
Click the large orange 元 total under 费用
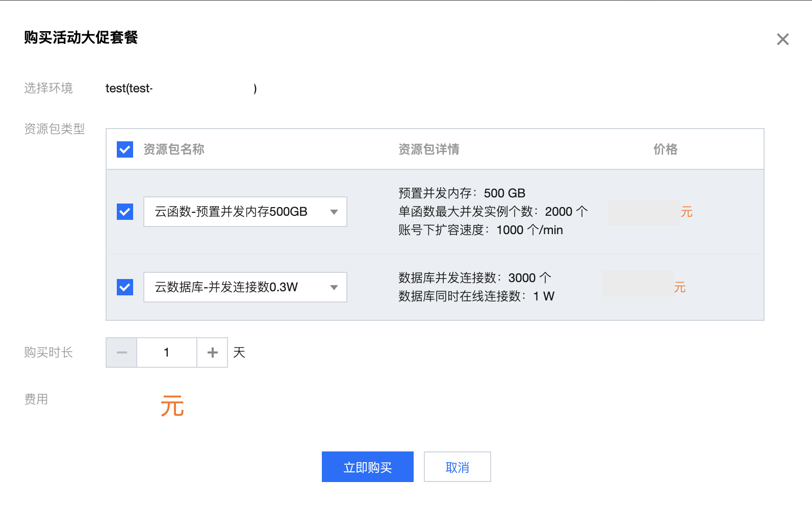172,407
